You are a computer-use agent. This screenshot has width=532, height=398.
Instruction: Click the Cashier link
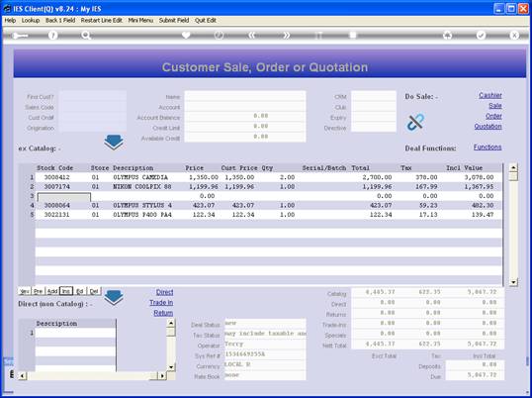click(x=490, y=95)
